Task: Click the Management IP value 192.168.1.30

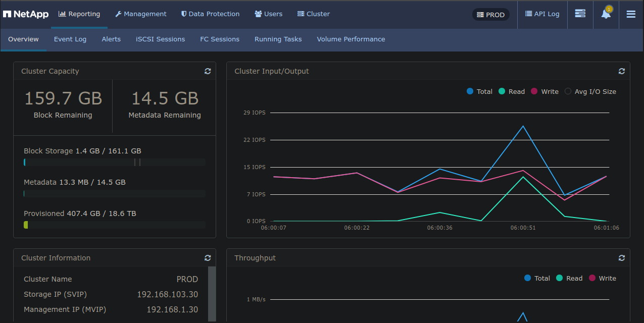Action: (x=172, y=309)
